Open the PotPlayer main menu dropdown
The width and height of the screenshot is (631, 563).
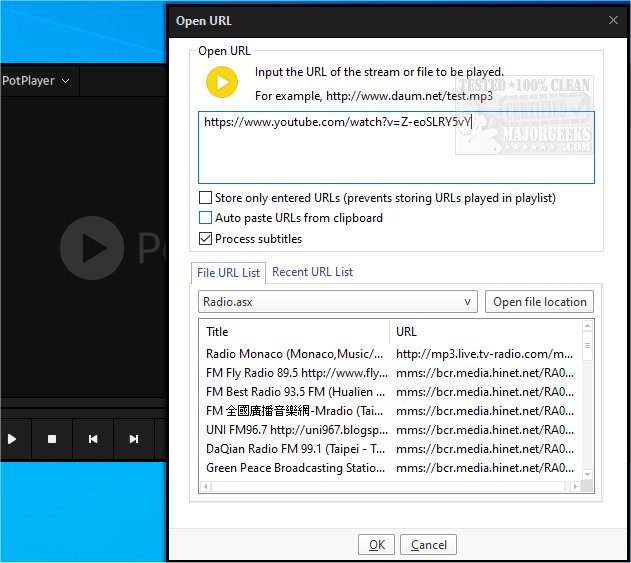(37, 80)
